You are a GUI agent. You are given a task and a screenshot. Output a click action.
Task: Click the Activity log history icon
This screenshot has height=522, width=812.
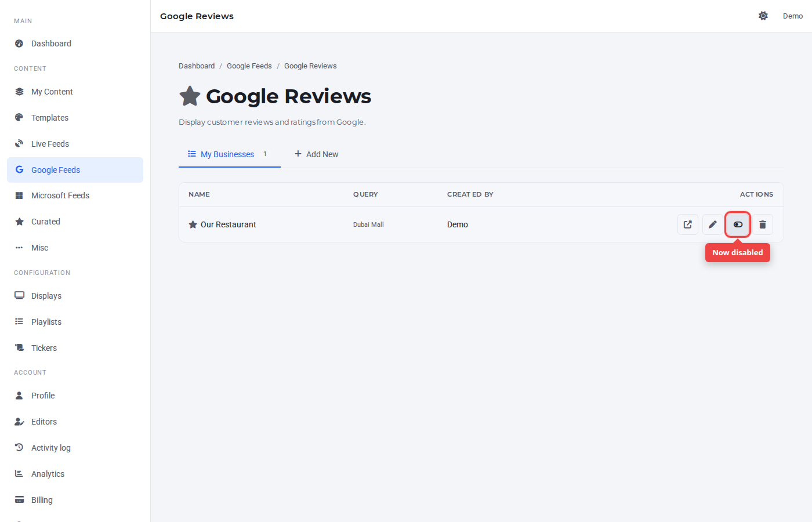coord(19,448)
